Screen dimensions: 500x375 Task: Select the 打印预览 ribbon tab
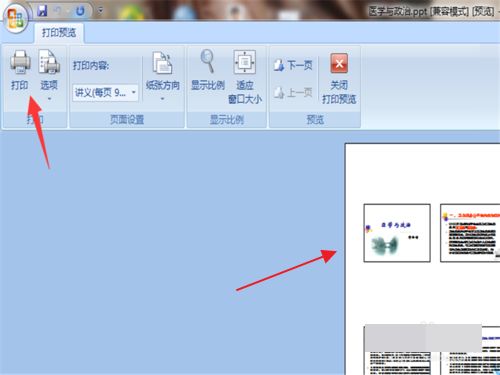point(59,33)
